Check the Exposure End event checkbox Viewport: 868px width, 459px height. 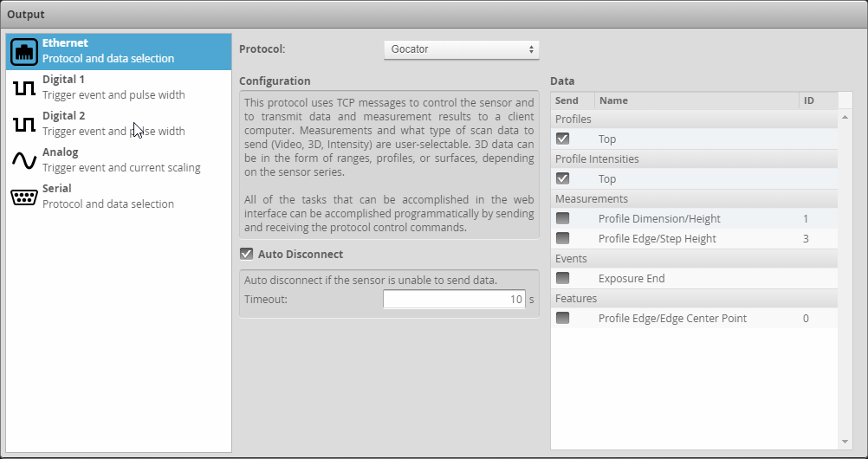[563, 278]
